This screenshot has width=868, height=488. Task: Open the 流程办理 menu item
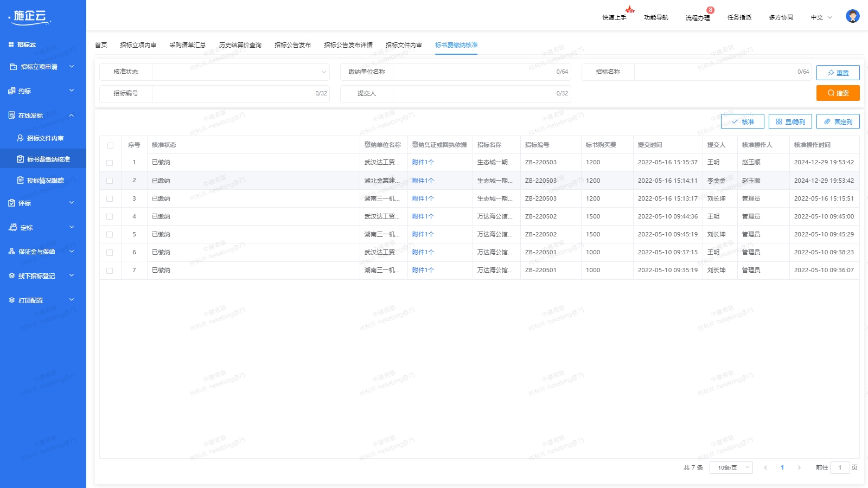[698, 17]
